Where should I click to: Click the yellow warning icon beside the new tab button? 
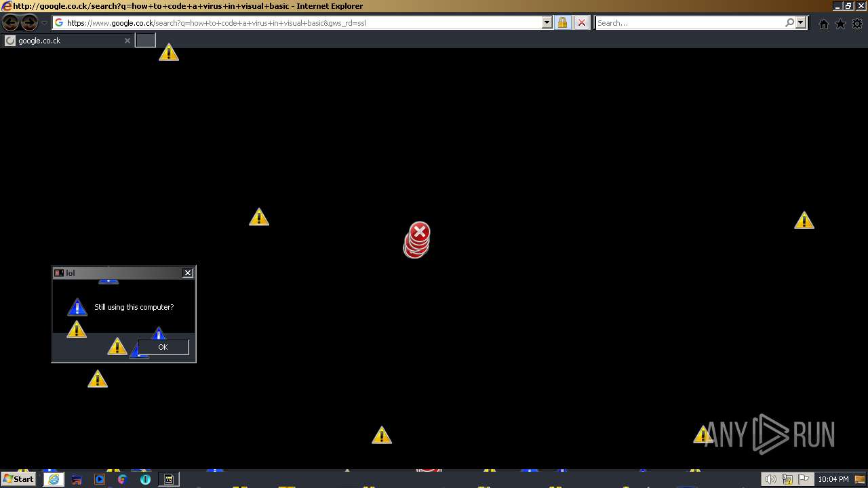(x=169, y=52)
